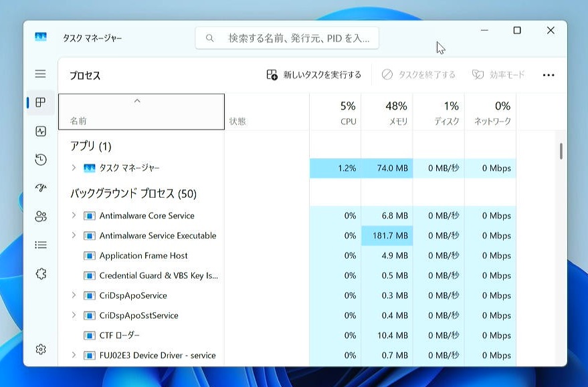The width and height of the screenshot is (588, 387).
Task: Close the Task Manager window
Action: click(551, 30)
